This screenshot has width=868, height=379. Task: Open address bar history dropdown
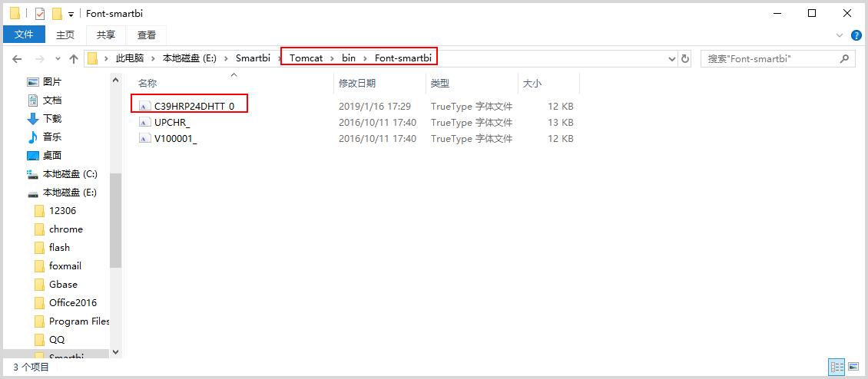[672, 58]
